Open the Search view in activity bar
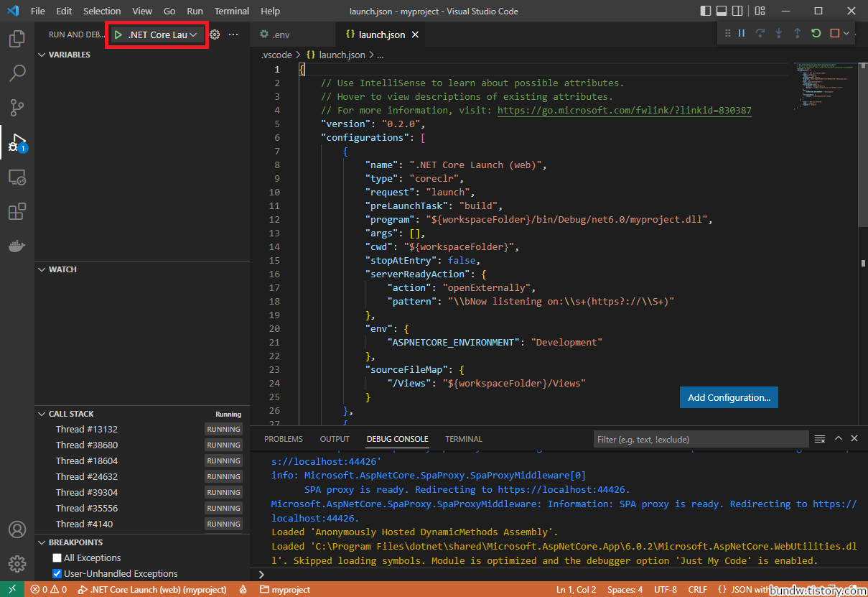Screen dimensions: 868x597 coord(17,73)
